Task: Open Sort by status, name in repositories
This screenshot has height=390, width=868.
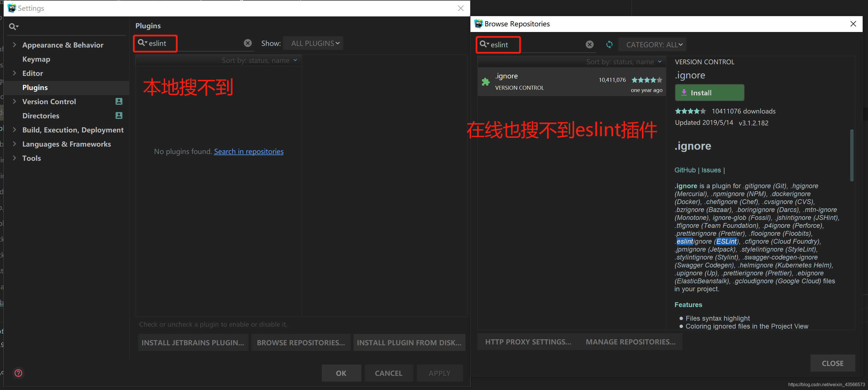Action: (x=623, y=62)
